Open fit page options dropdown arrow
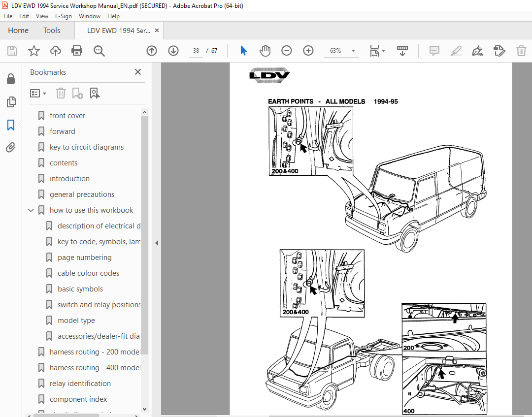532x417 pixels. (384, 51)
